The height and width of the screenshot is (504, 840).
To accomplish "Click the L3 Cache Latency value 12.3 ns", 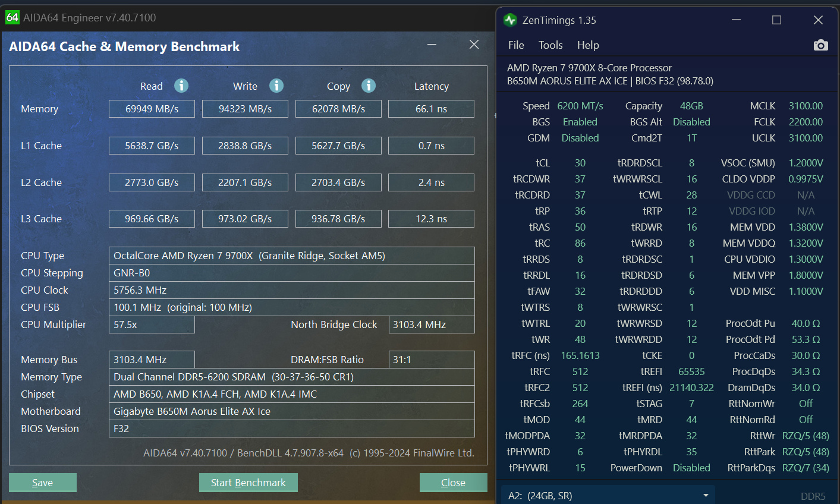I will click(x=431, y=219).
